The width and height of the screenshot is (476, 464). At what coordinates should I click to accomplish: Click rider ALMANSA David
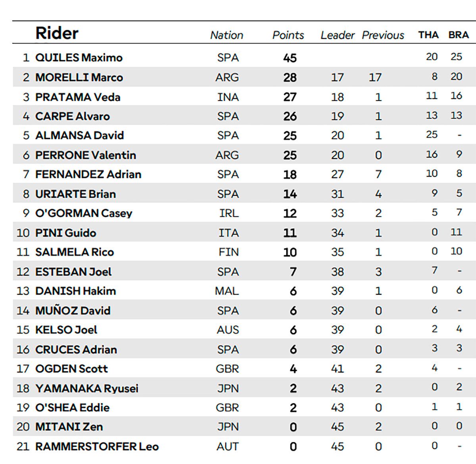(x=79, y=136)
